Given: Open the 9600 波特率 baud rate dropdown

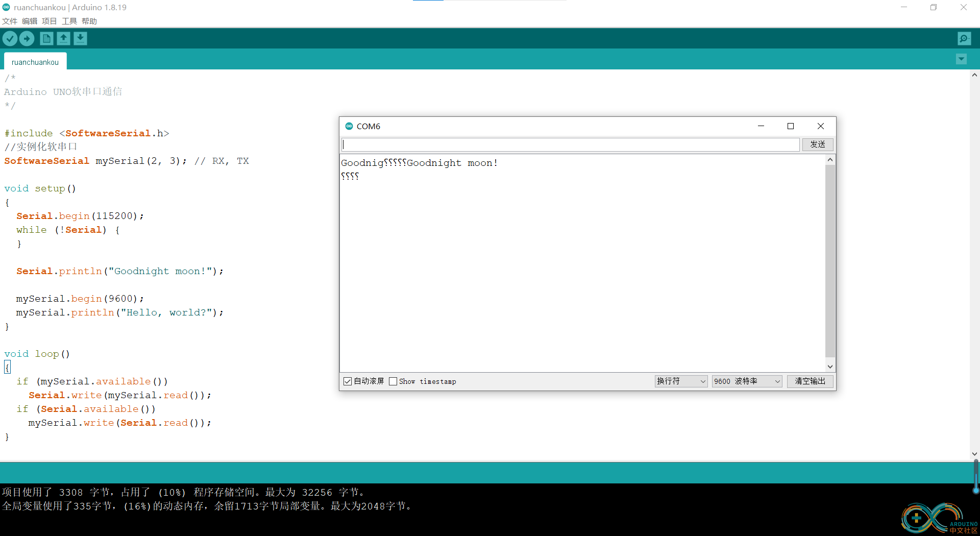Looking at the screenshot, I should coord(747,381).
